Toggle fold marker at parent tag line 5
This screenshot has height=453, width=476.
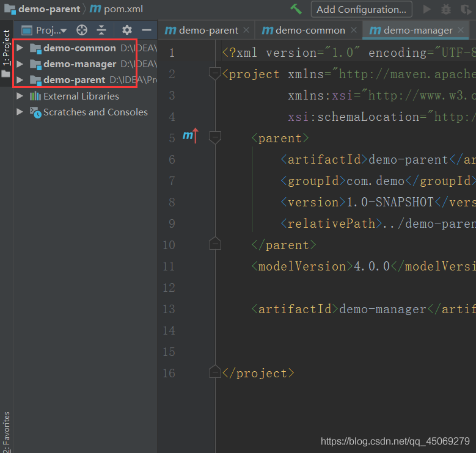tap(214, 138)
